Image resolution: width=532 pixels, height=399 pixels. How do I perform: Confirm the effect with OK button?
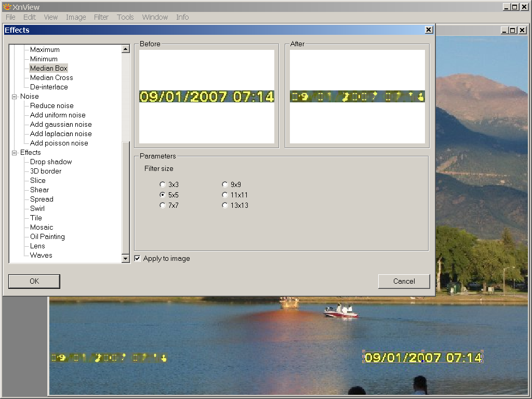34,281
